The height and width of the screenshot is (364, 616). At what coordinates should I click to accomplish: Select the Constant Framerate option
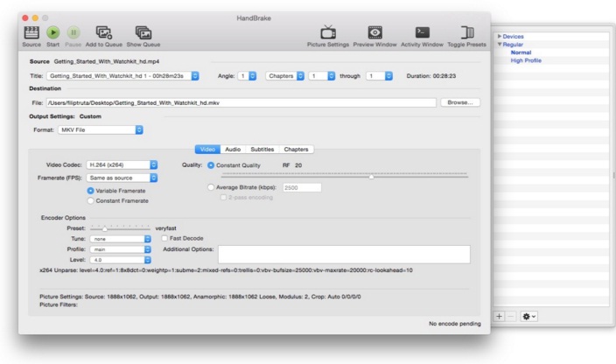90,200
